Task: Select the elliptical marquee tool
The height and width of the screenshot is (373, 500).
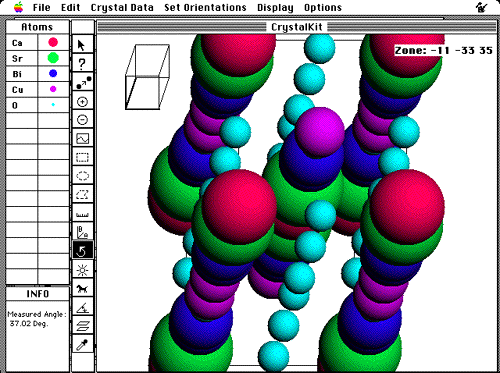Action: click(82, 176)
